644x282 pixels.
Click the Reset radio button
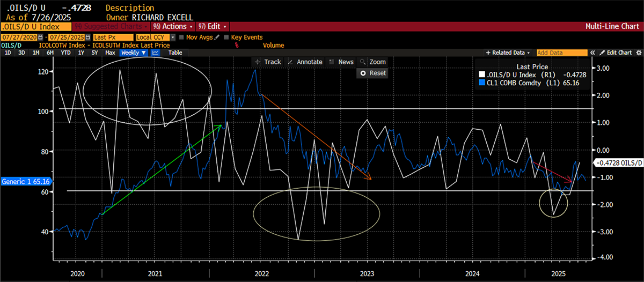click(x=363, y=73)
